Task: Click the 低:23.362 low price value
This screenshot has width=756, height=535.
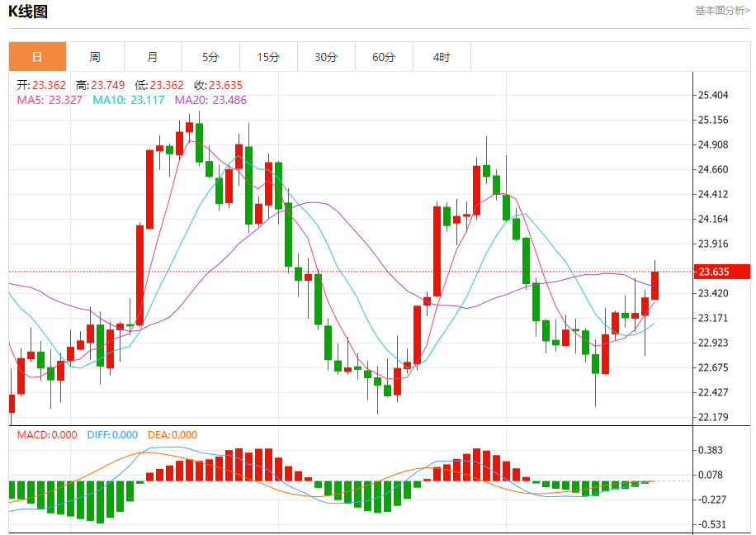Action: click(x=159, y=85)
